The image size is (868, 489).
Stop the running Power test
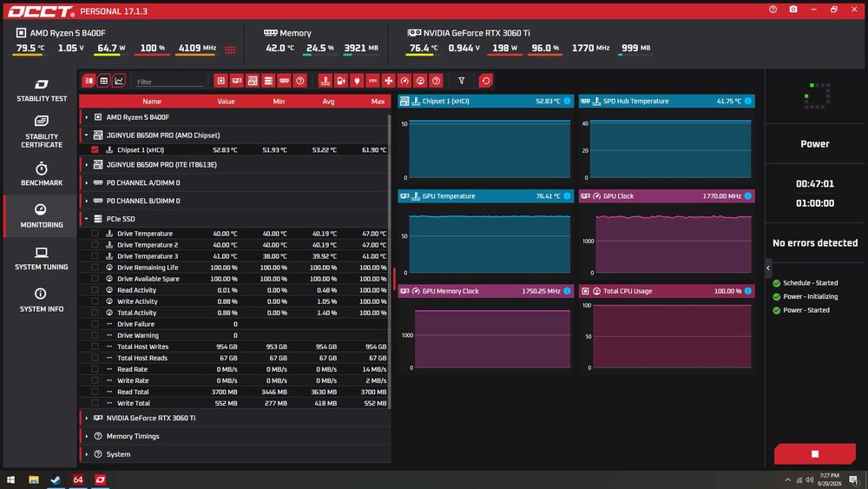(815, 453)
